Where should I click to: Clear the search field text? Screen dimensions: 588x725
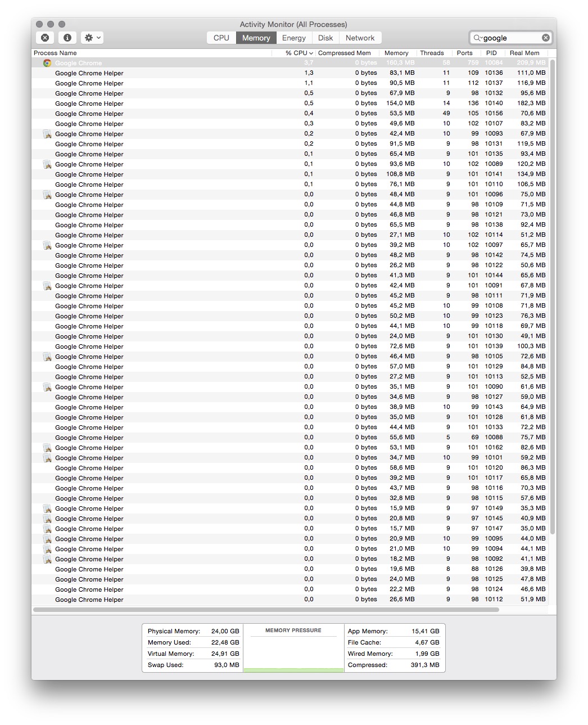point(545,38)
